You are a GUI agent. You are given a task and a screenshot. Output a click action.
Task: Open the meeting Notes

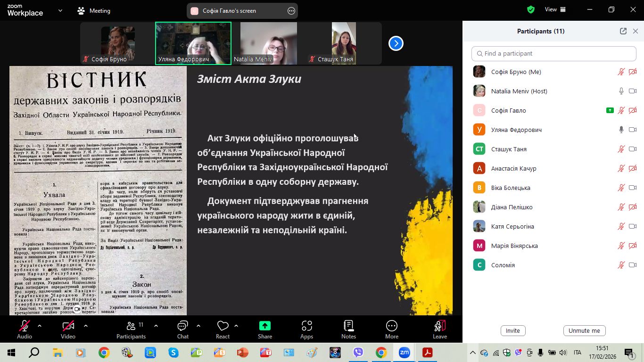coord(348,329)
